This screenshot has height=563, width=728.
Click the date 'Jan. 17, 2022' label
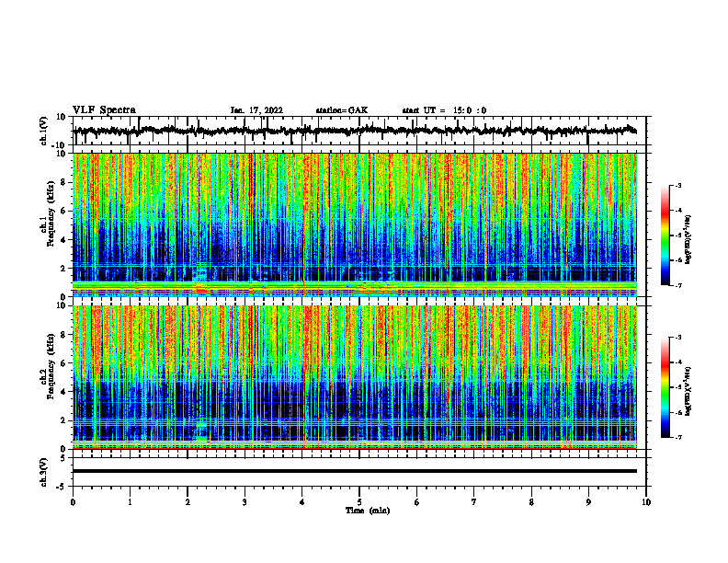[256, 110]
